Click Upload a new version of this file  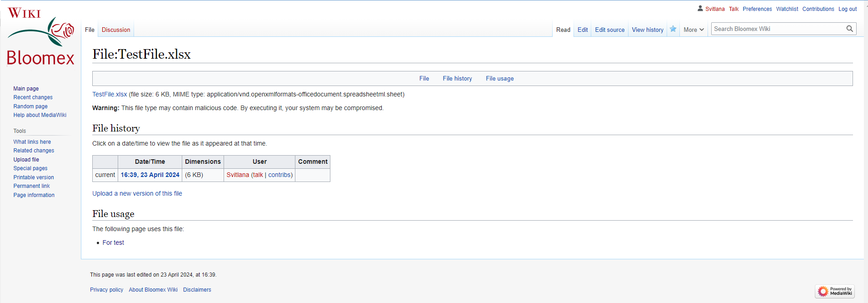pos(137,193)
